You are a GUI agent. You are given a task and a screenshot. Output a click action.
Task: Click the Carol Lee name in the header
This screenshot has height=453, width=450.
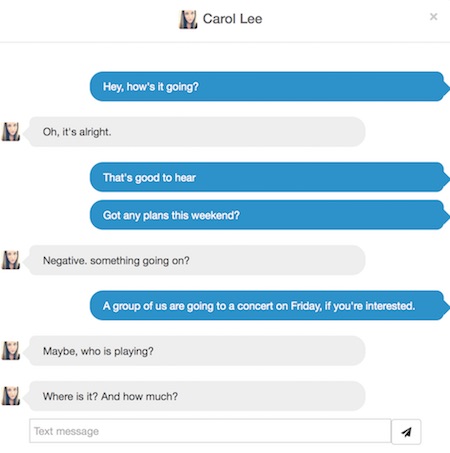[232, 19]
